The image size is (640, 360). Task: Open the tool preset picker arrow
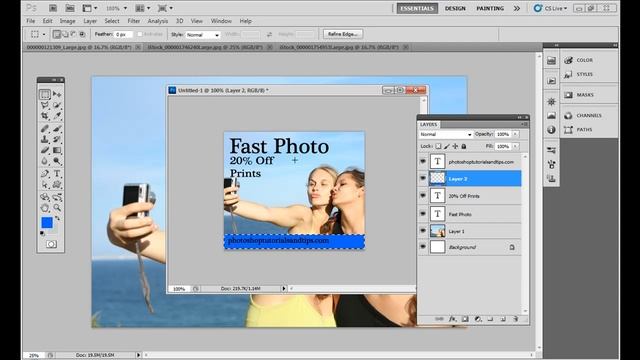[44, 34]
